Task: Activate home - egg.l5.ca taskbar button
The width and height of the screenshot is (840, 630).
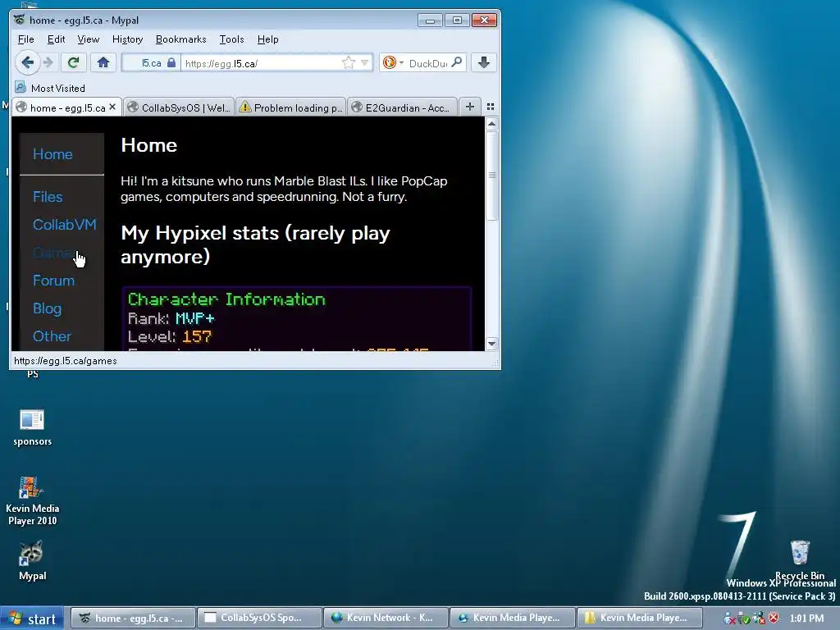Action: coord(133,618)
